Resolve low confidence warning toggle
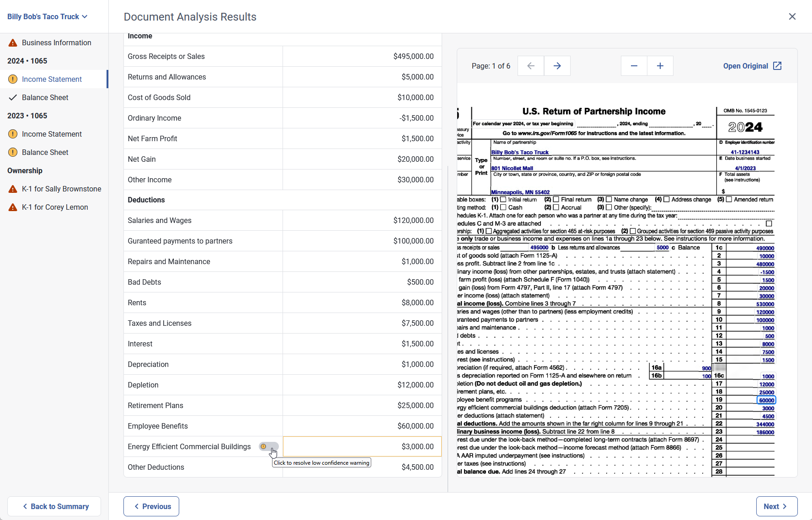This screenshot has width=812, height=520. 269,446
